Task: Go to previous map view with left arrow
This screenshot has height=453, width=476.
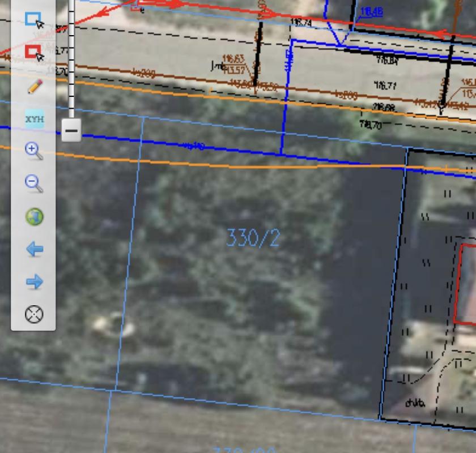Action: pyautogui.click(x=34, y=249)
